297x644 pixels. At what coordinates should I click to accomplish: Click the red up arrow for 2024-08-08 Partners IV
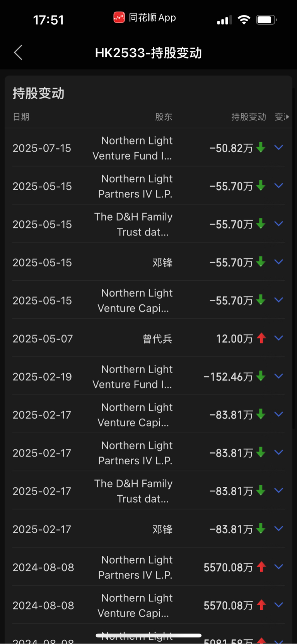pyautogui.click(x=261, y=567)
